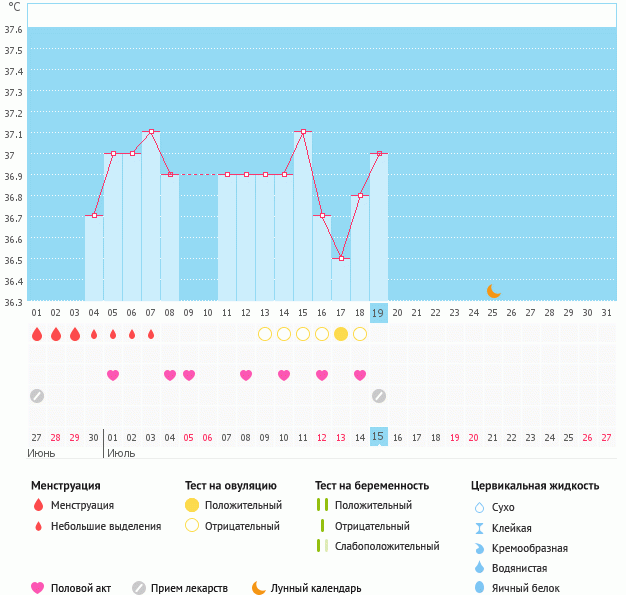Screen dimensions: 626x595
Task: Click the filled yellow positive ovulation test on day 17
Action: pyautogui.click(x=341, y=334)
